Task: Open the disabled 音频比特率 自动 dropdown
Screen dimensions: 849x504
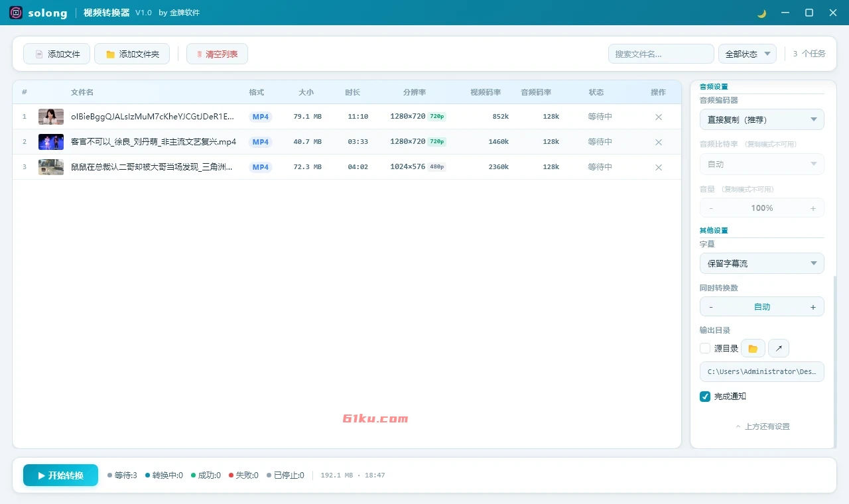Action: tap(762, 164)
